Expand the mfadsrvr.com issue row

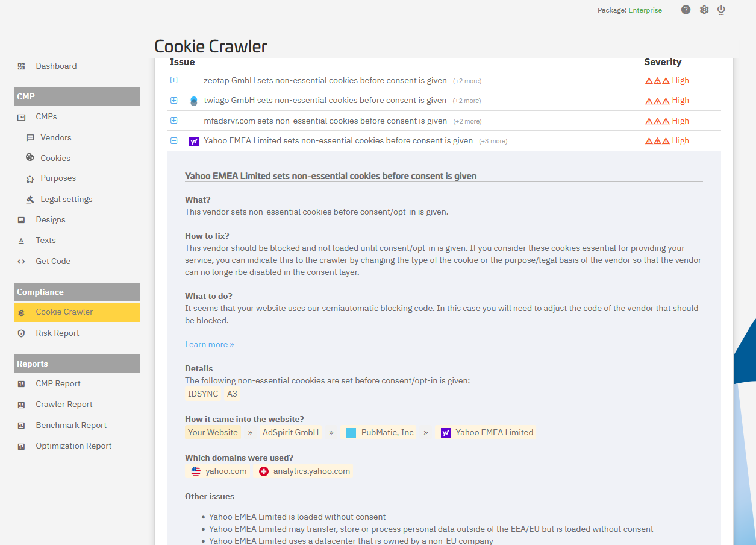(174, 121)
